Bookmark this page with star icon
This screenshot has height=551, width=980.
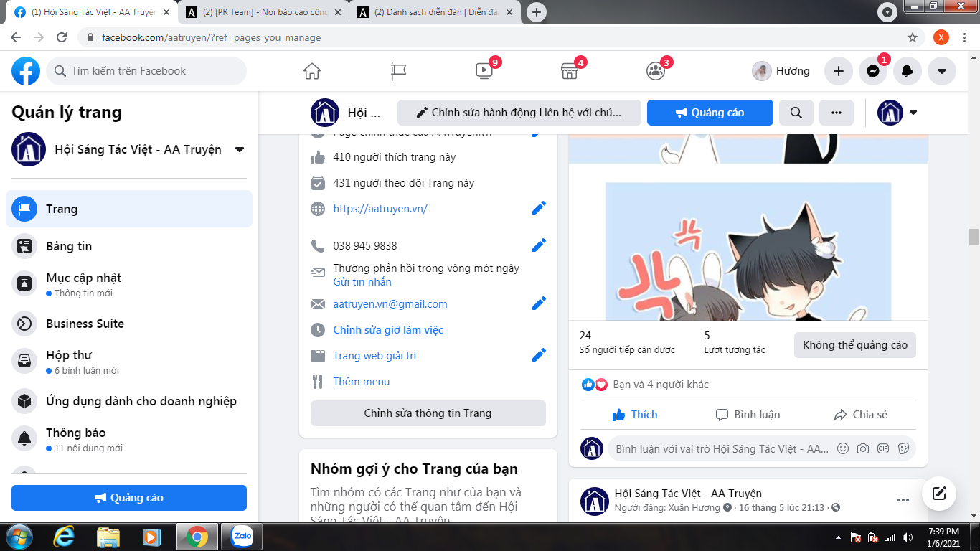pyautogui.click(x=913, y=37)
